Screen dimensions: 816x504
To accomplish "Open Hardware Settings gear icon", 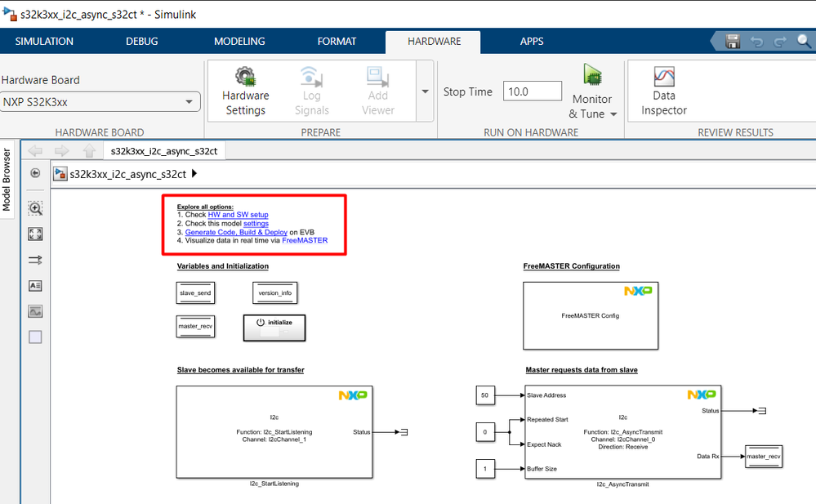I will point(245,77).
